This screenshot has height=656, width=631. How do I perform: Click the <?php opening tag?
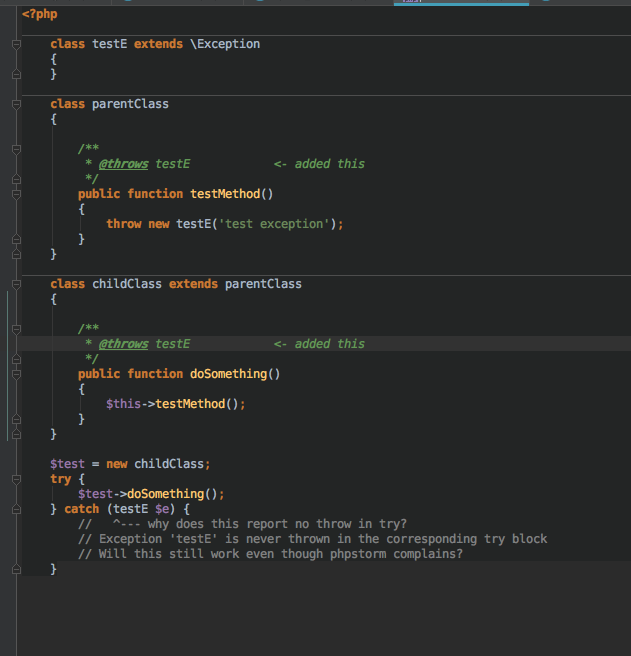pos(39,16)
